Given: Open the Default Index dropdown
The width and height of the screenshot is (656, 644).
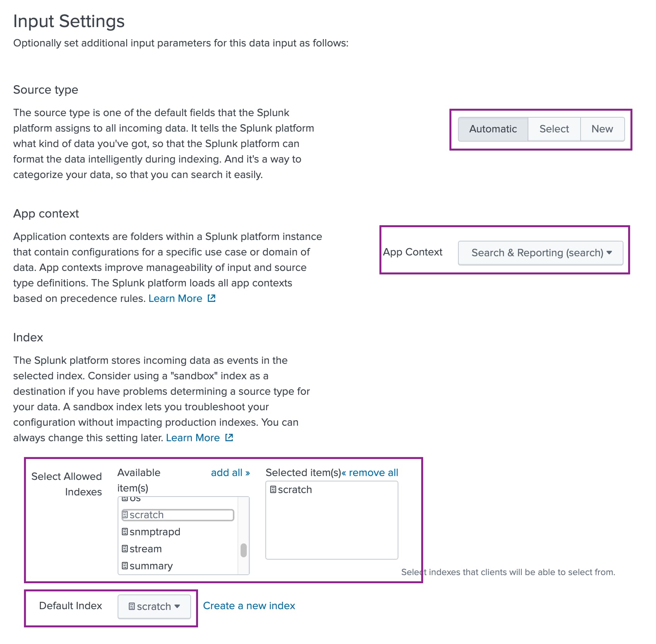Looking at the screenshot, I should (x=154, y=606).
